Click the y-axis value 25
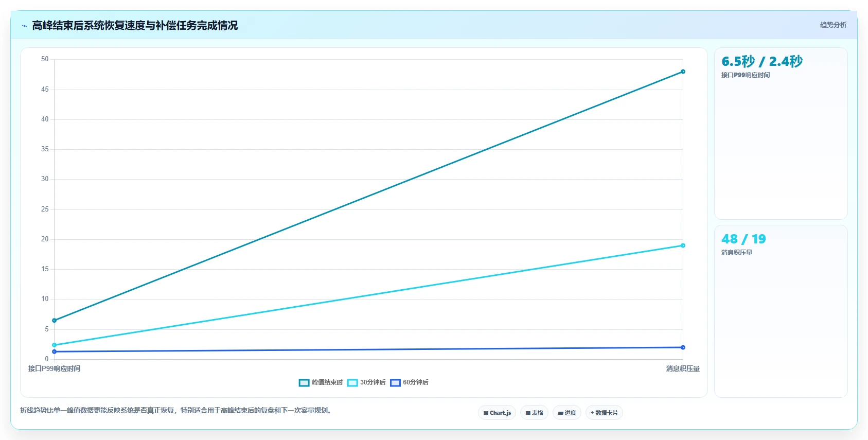 click(45, 209)
